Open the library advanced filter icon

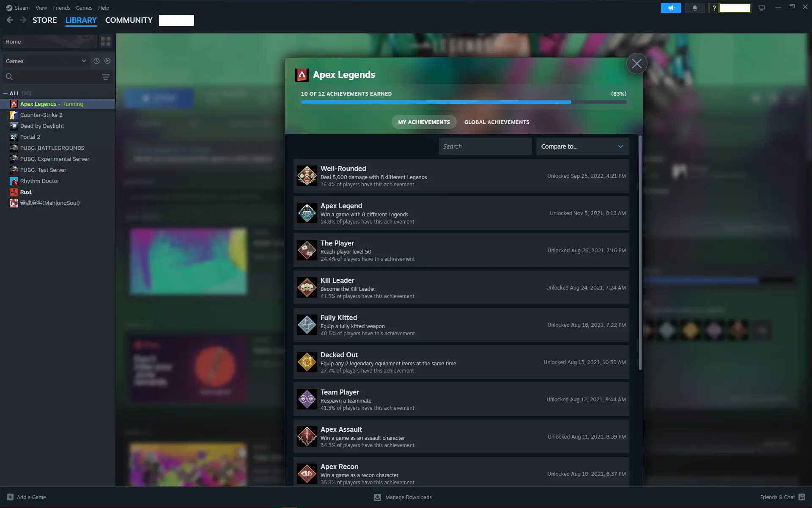click(105, 77)
